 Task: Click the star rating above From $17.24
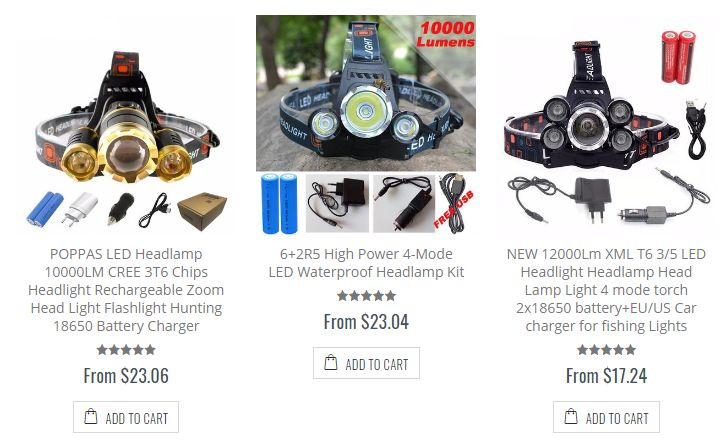click(x=606, y=350)
